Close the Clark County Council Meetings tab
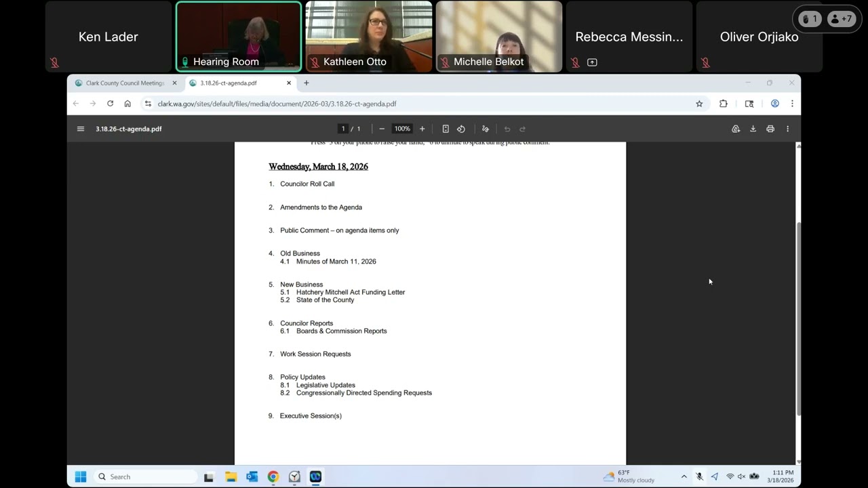868x488 pixels. 174,83
